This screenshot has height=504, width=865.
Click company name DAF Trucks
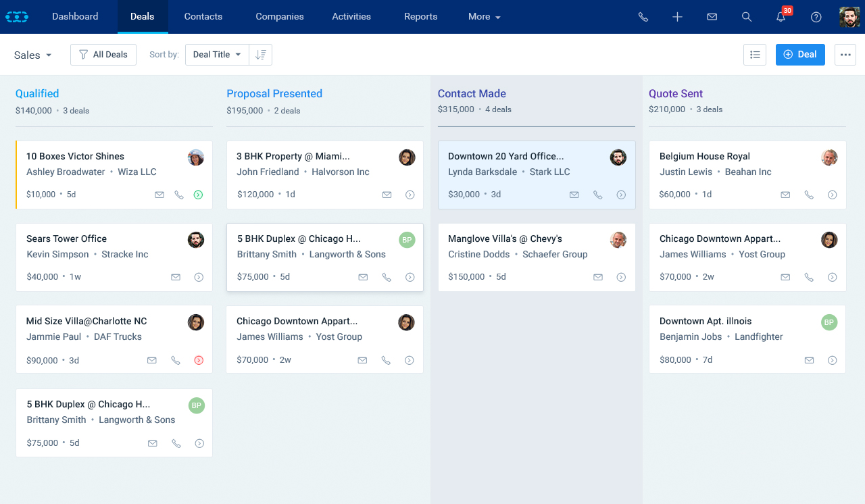pos(118,337)
